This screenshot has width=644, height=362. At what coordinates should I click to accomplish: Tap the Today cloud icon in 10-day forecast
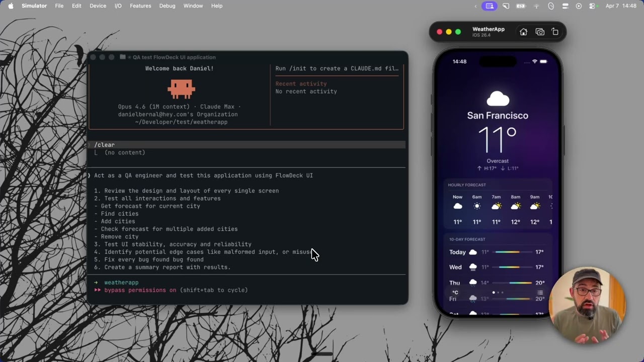(x=473, y=252)
